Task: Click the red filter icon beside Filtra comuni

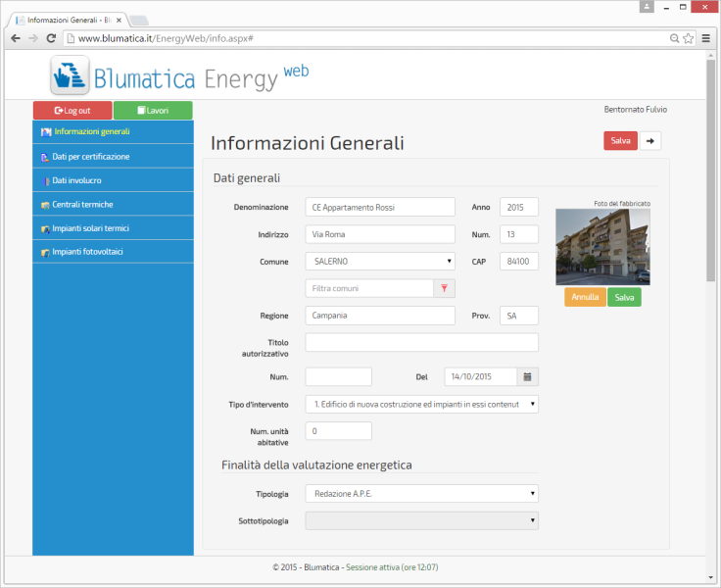Action: tap(444, 288)
